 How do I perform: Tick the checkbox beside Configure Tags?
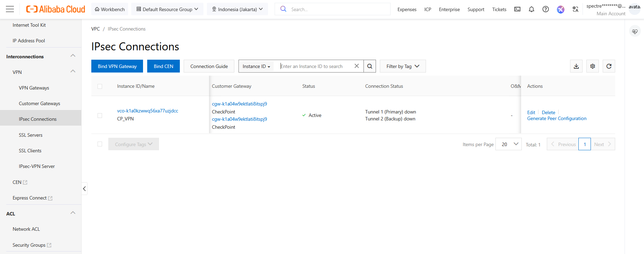coord(100,144)
